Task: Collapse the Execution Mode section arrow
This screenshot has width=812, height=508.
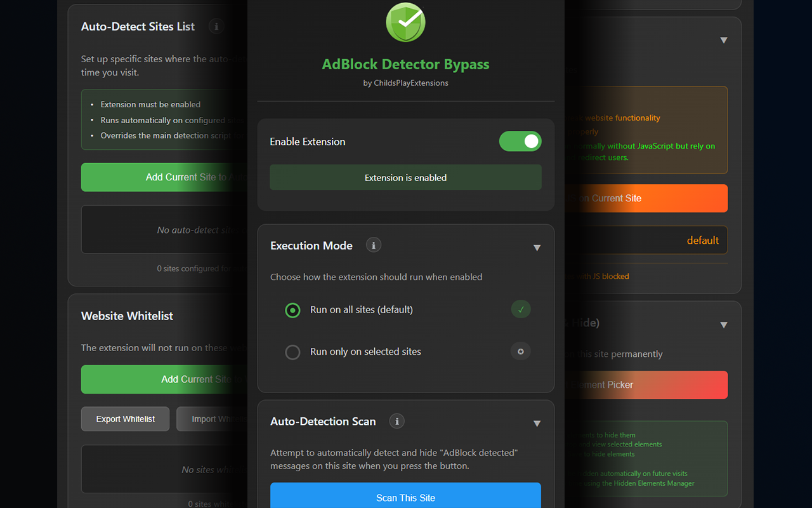Action: click(537, 248)
